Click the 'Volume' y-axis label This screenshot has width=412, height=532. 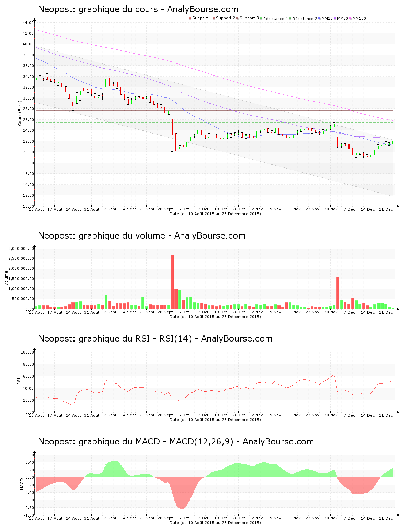tap(6, 278)
